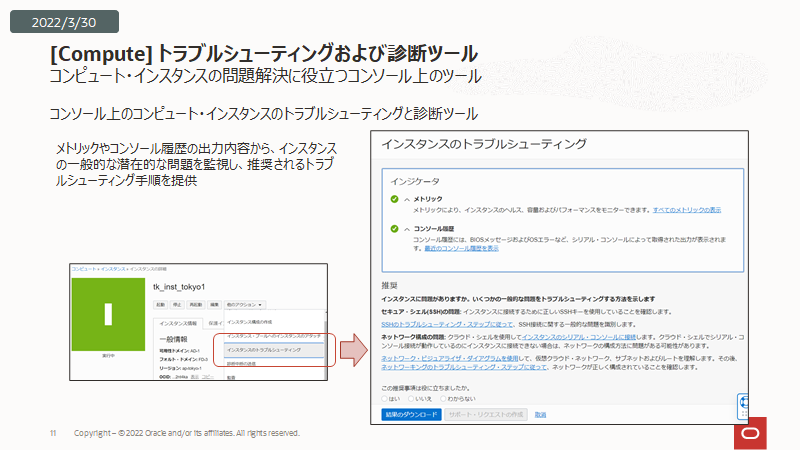Select the いいえ radio button
This screenshot has width=800, height=450.
(x=411, y=398)
